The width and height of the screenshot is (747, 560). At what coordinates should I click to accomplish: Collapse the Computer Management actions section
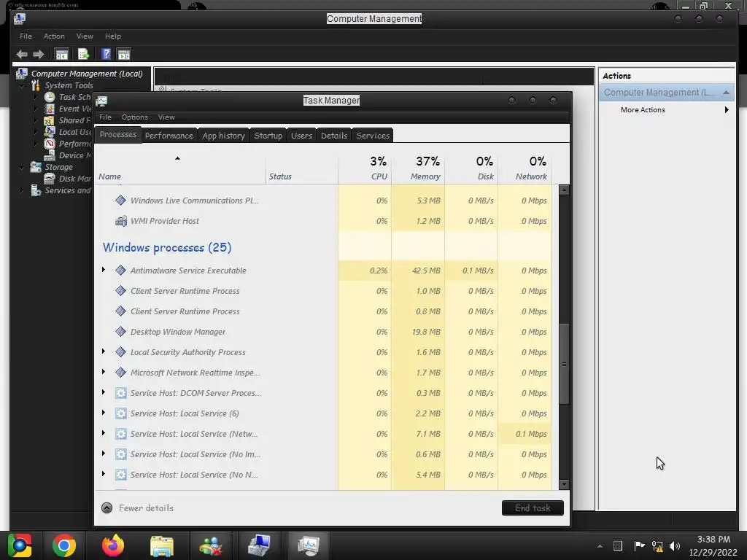[726, 93]
